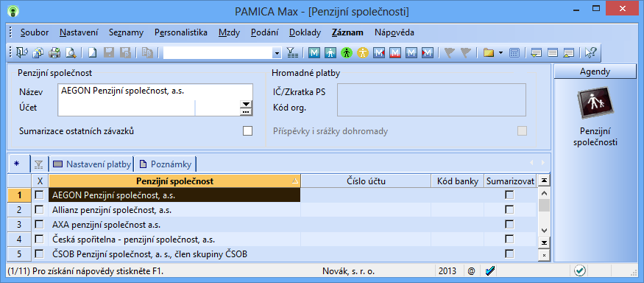Open print preview magnifier icon

[71, 52]
